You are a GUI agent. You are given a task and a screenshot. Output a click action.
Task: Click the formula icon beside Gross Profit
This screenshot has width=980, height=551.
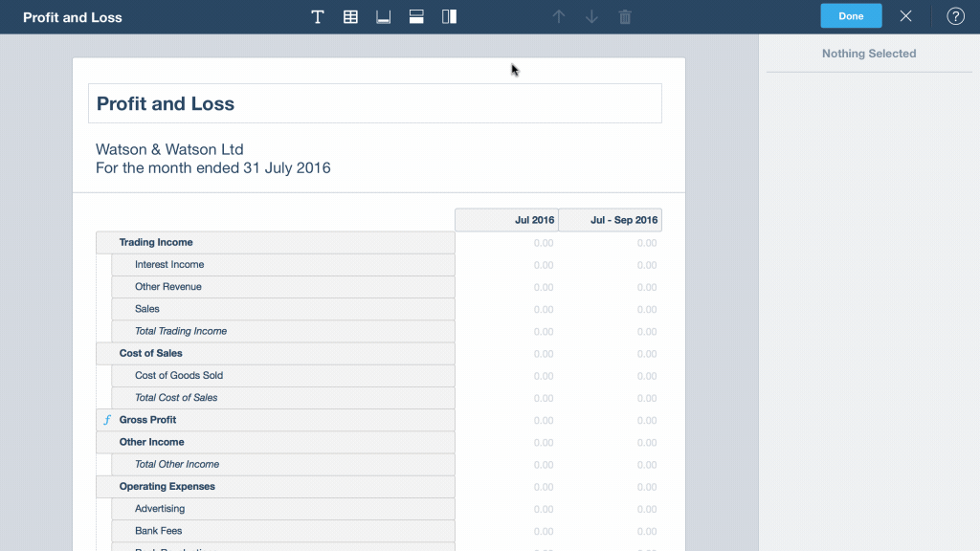[107, 420]
